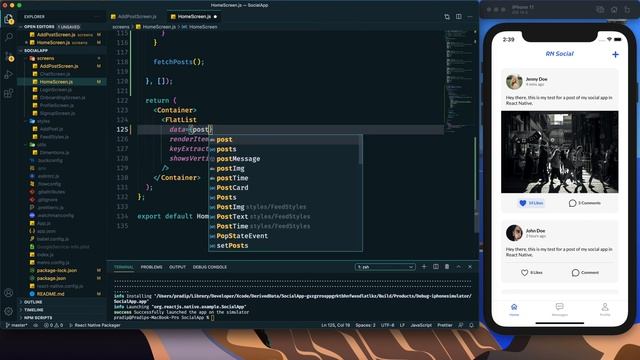Open the Manage gear in the activity bar
The height and width of the screenshot is (360, 640).
click(x=9, y=311)
